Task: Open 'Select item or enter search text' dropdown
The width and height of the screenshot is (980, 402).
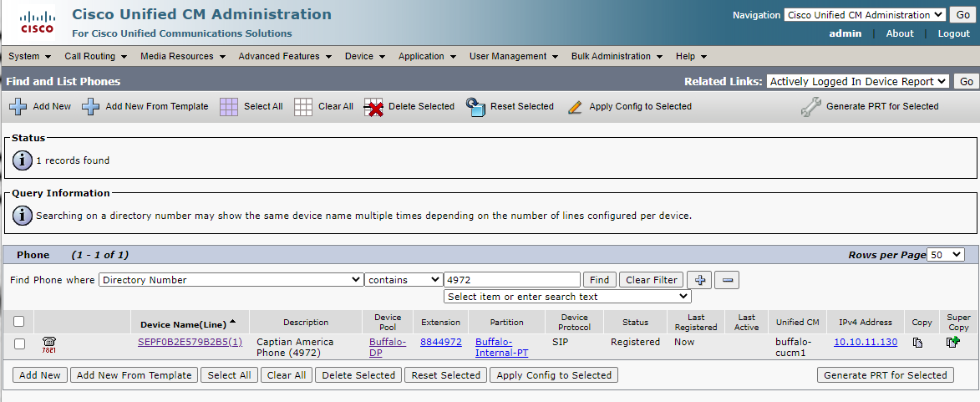Action: coord(567,297)
